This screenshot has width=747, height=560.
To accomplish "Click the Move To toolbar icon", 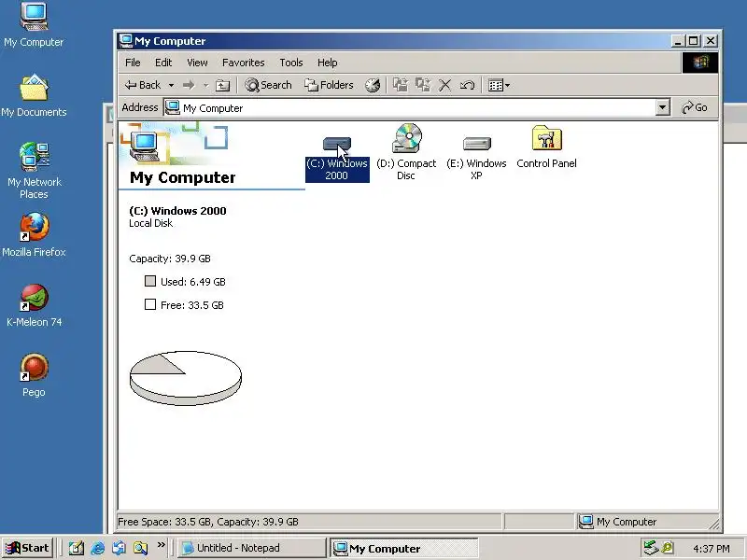I will [x=401, y=85].
